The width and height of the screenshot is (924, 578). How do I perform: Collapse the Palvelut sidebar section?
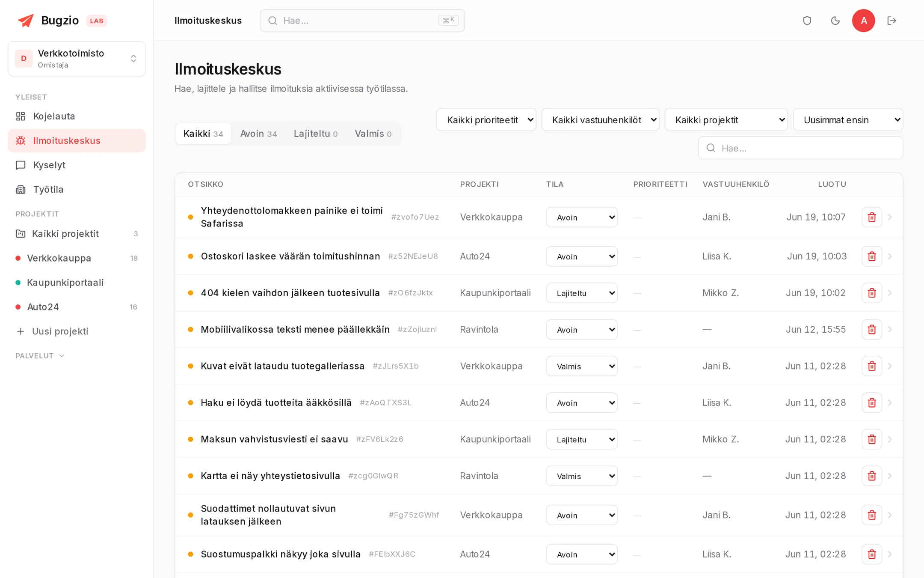click(40, 356)
